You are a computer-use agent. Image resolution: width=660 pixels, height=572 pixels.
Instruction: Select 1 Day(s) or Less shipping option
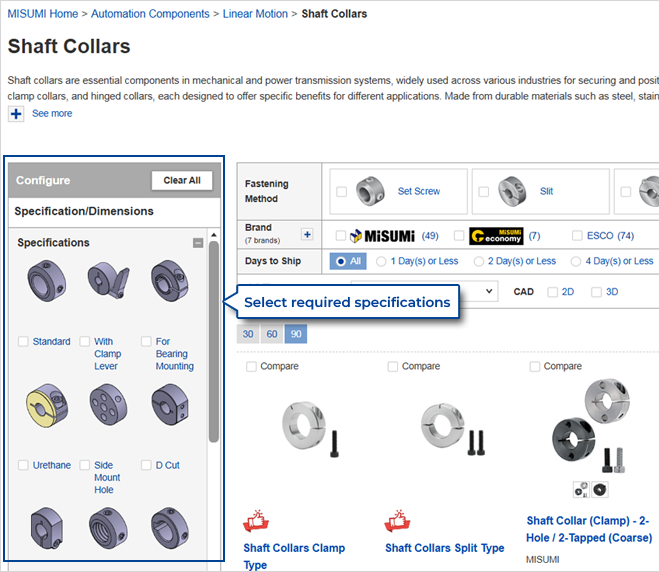pos(381,261)
